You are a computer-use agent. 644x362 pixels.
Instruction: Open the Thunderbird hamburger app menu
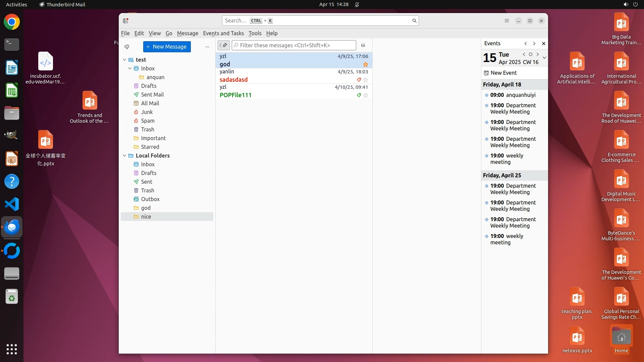[x=506, y=21]
